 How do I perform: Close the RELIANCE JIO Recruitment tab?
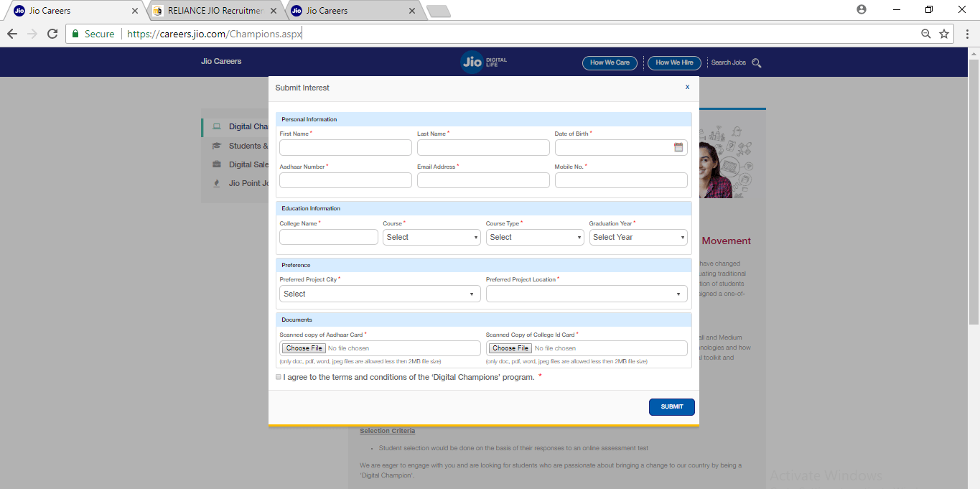coord(274,11)
